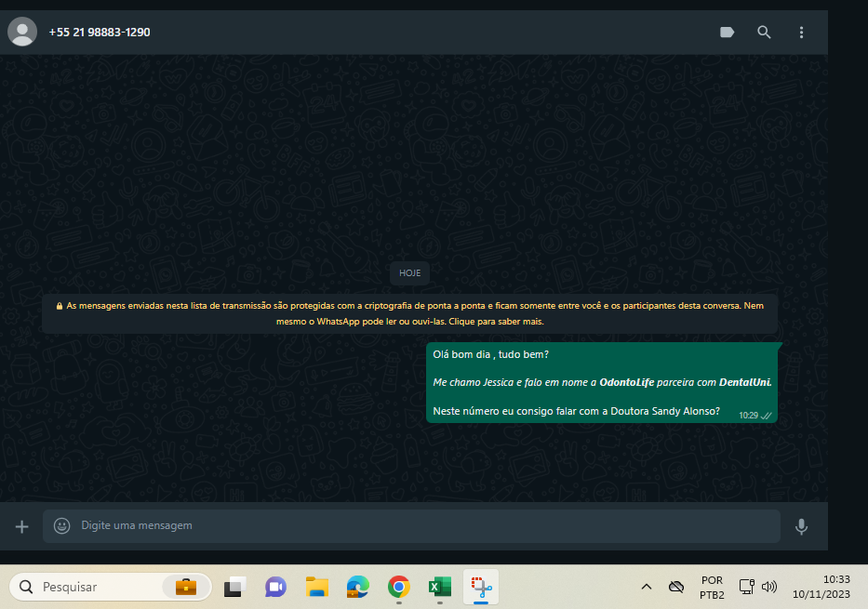
Task: Click the label tag icon in chat header
Action: (x=727, y=33)
